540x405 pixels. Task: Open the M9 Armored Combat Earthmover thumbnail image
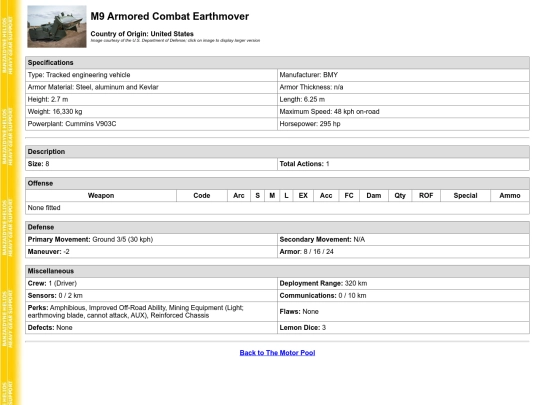point(57,27)
